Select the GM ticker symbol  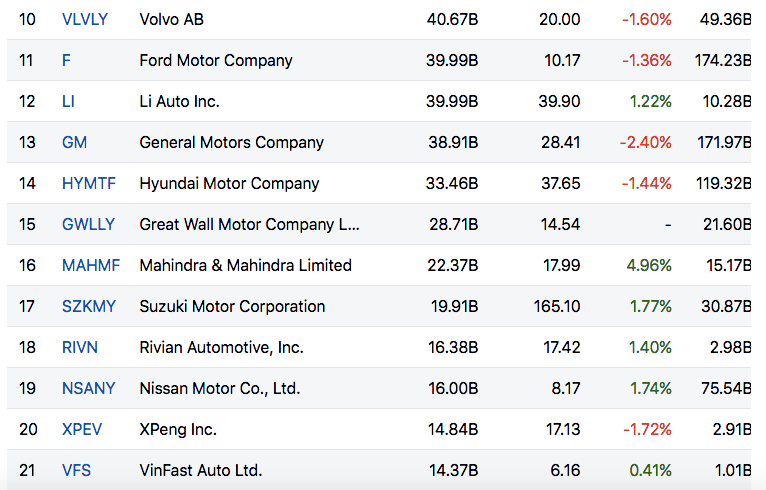(74, 142)
